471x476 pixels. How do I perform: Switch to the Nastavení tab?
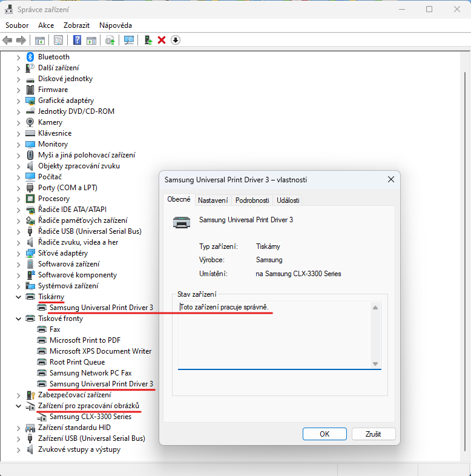click(212, 200)
